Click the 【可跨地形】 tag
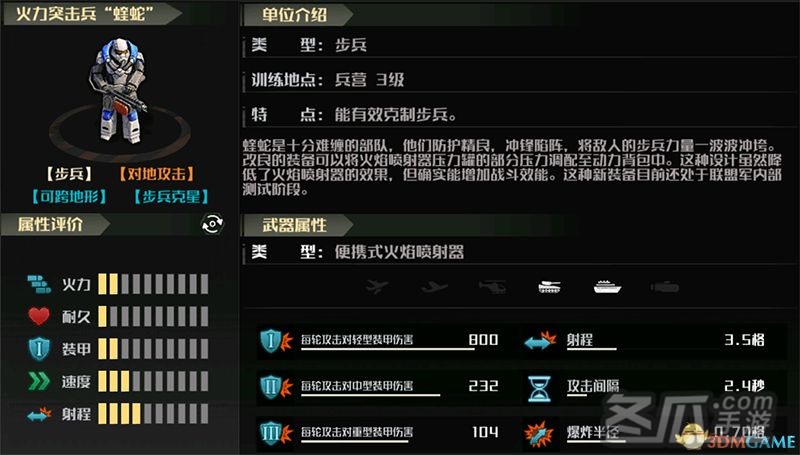The image size is (800, 455). 69,197
